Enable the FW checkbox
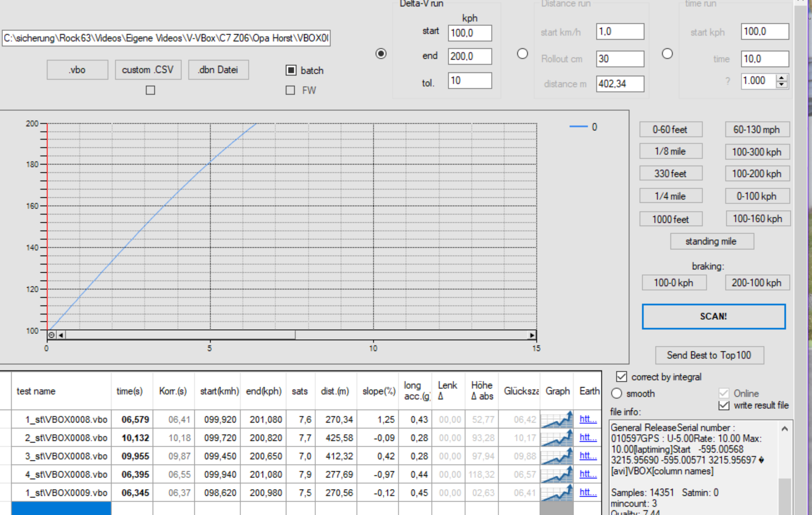 290,90
